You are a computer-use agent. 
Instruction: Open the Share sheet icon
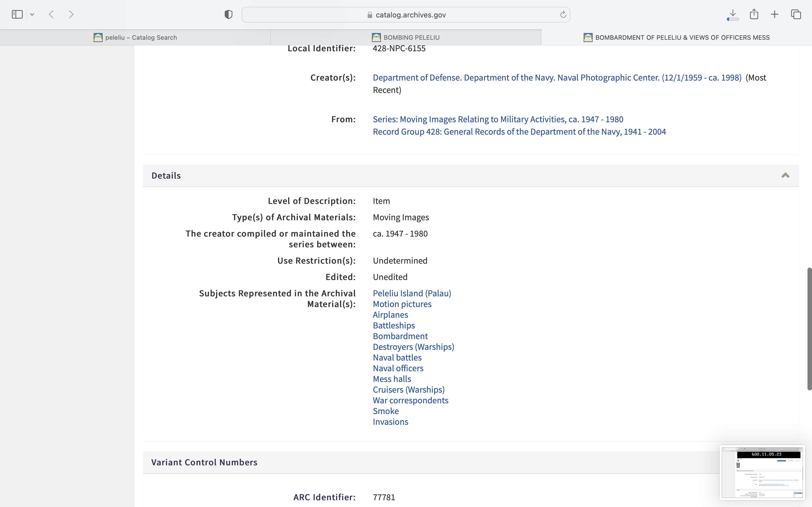pyautogui.click(x=754, y=14)
